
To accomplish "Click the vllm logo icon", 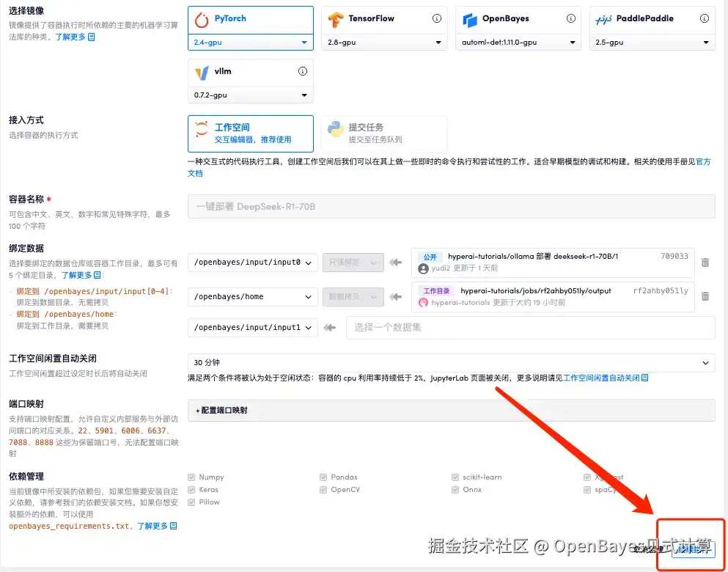I will (x=202, y=73).
